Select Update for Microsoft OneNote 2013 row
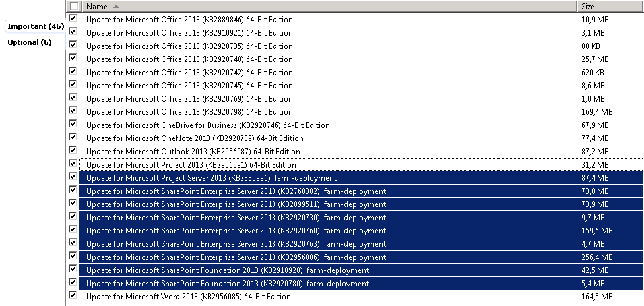Screen dimensions: 644x306 (195, 138)
